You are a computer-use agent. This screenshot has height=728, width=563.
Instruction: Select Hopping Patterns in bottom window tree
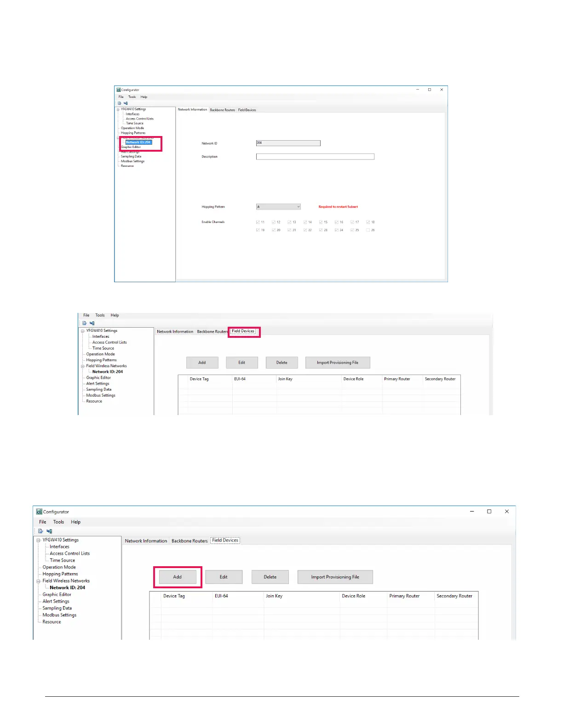tap(60, 574)
